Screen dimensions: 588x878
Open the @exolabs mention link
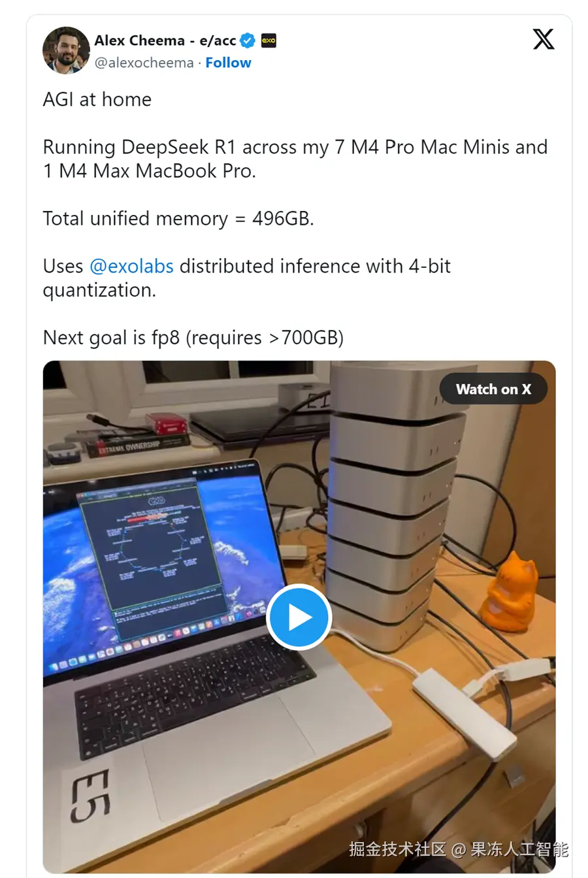pos(131,267)
